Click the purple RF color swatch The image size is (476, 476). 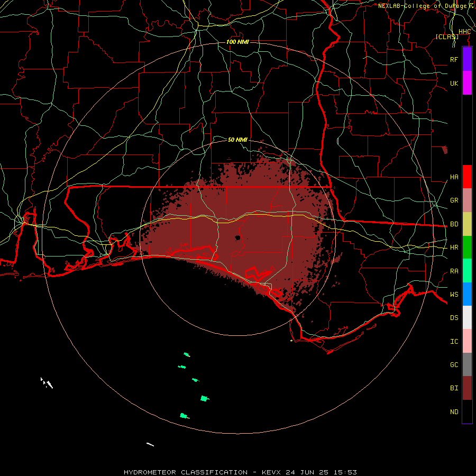pyautogui.click(x=467, y=59)
